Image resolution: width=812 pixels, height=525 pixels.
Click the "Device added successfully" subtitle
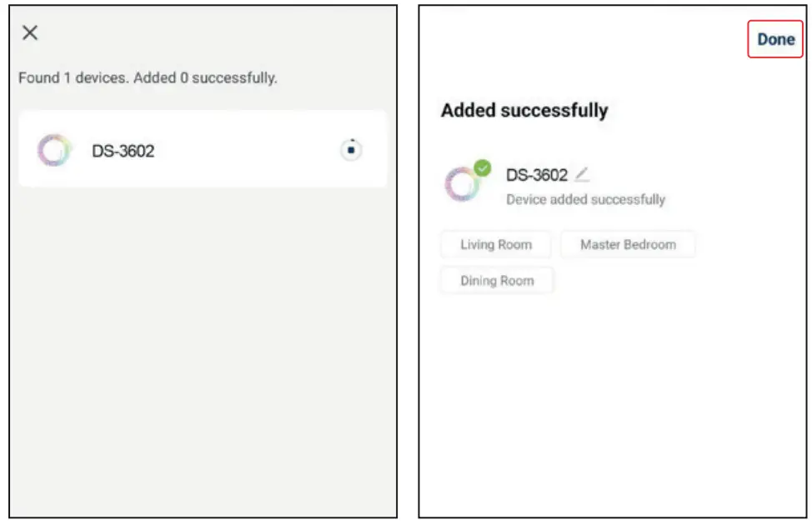(x=586, y=200)
